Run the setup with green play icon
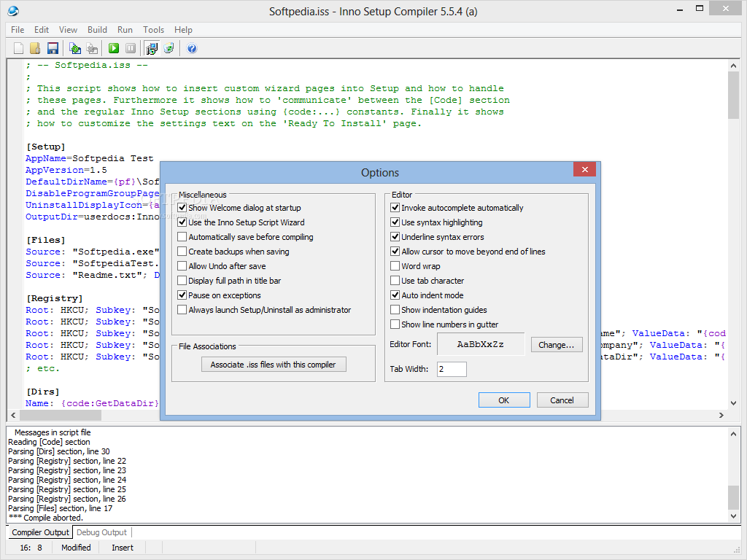The image size is (747, 560). point(113,48)
